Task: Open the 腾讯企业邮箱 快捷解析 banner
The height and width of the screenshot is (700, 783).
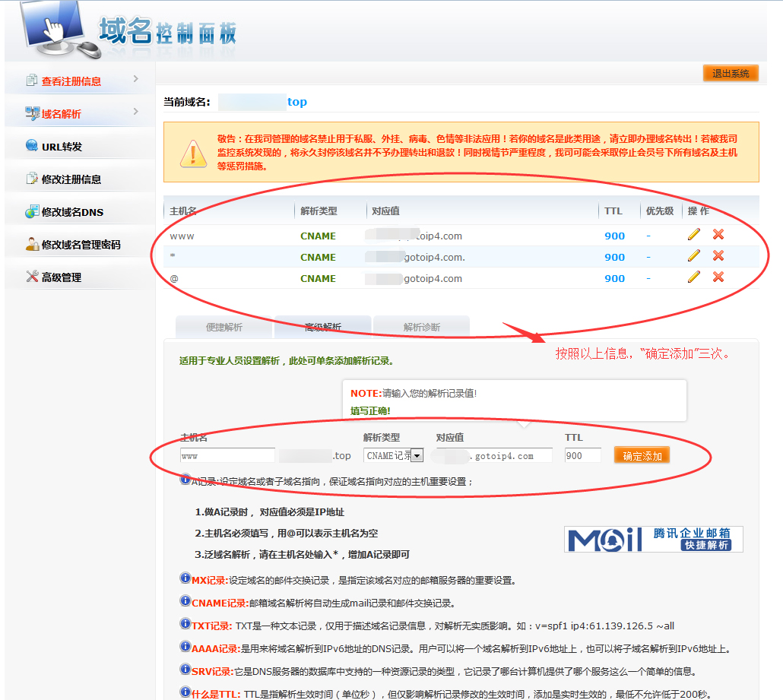Action: [653, 539]
